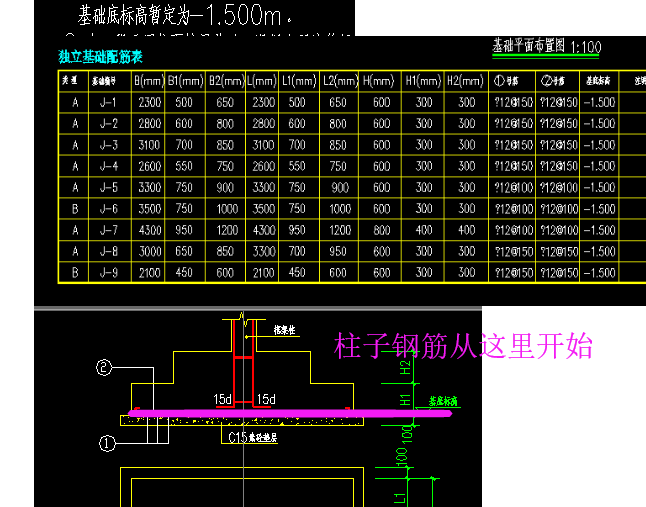The height and width of the screenshot is (507, 646).
Task: Select the J-8 foundation number cell
Action: click(108, 252)
